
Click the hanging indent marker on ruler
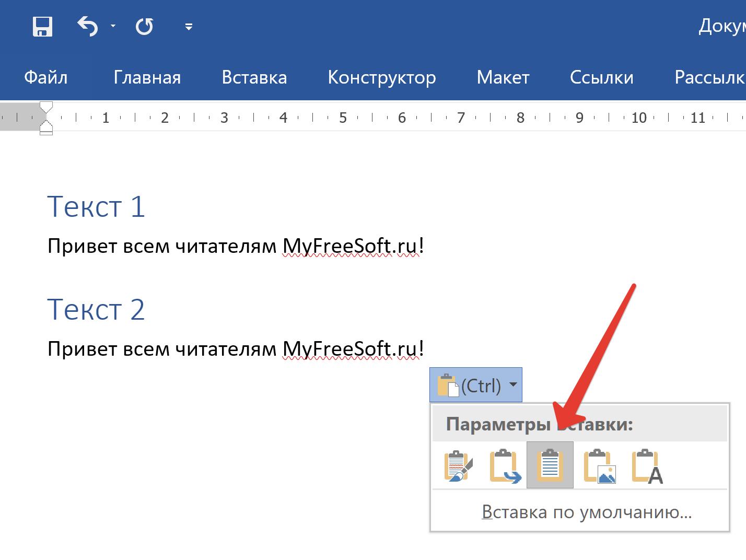[x=46, y=125]
